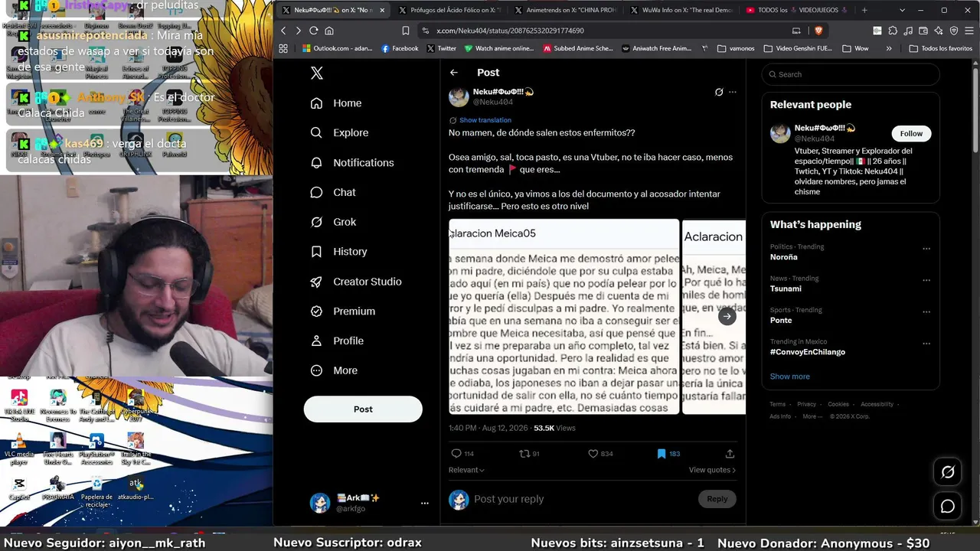Open the Aclaracion Meica05 image
980x551 pixels.
(x=564, y=317)
